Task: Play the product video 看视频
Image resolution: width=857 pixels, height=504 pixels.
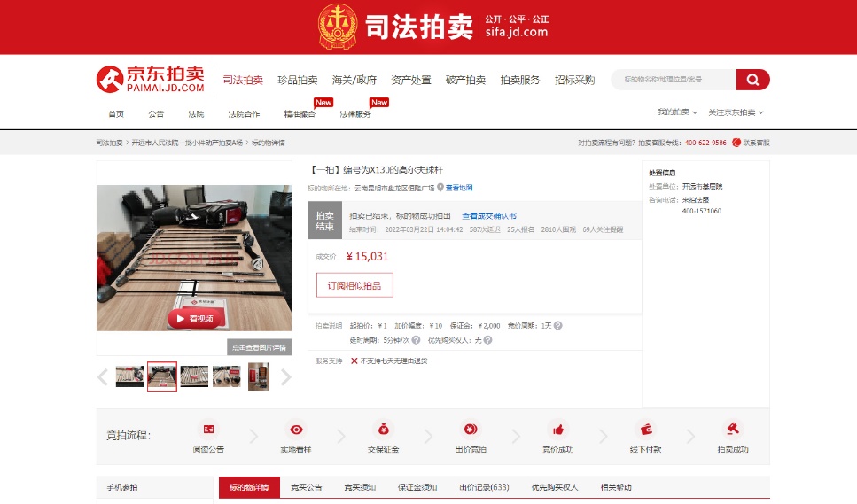Action: click(x=197, y=318)
